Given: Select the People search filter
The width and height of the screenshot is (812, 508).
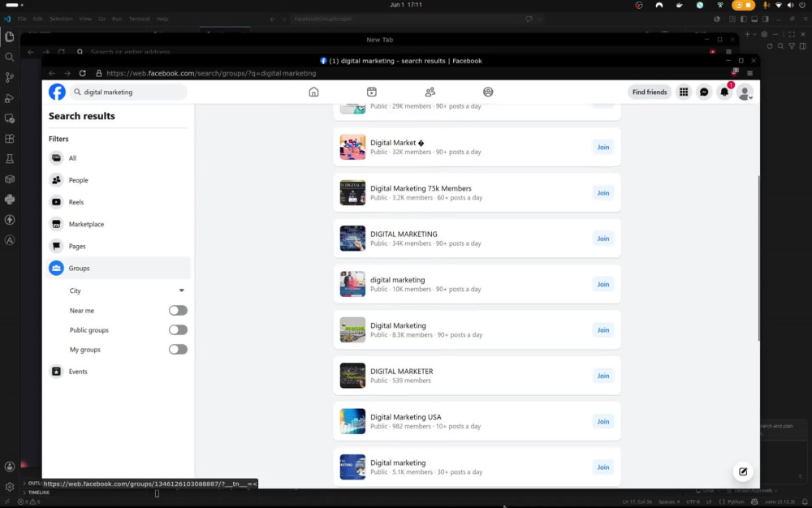Looking at the screenshot, I should point(119,180).
